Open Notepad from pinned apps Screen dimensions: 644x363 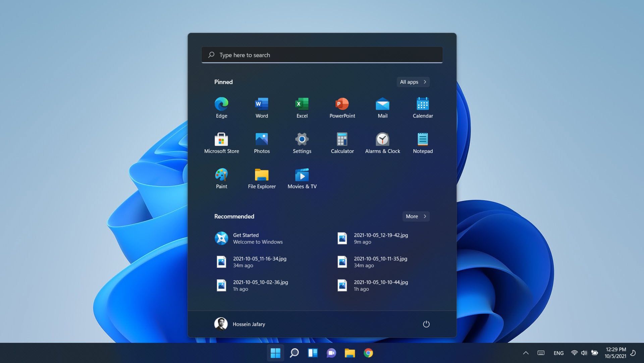click(x=422, y=139)
